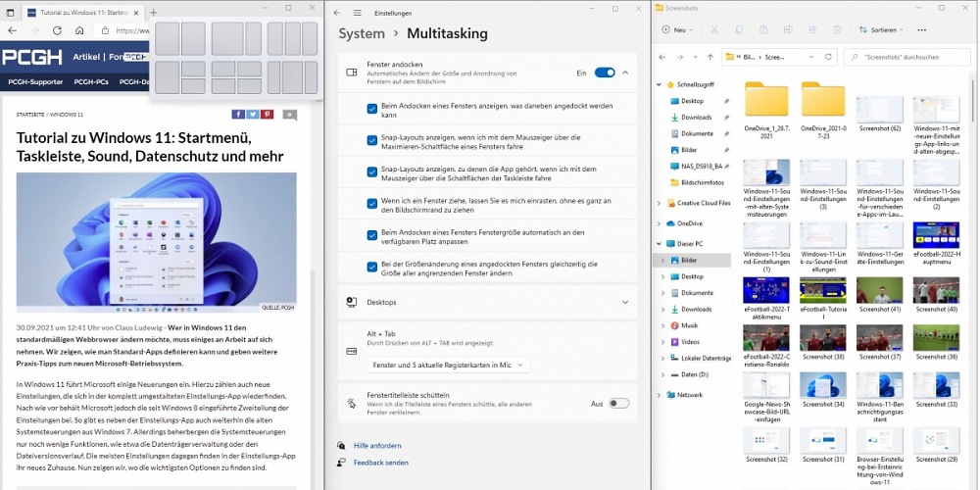Image resolution: width=980 pixels, height=490 pixels.
Task: Navigate back in Explorer
Action: [x=663, y=57]
